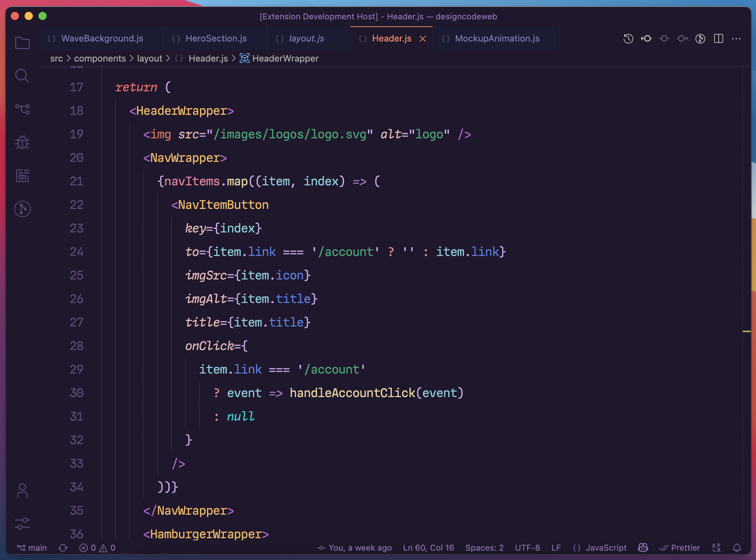Open the Manage settings sliders icon
The width and height of the screenshot is (756, 560).
(x=22, y=523)
